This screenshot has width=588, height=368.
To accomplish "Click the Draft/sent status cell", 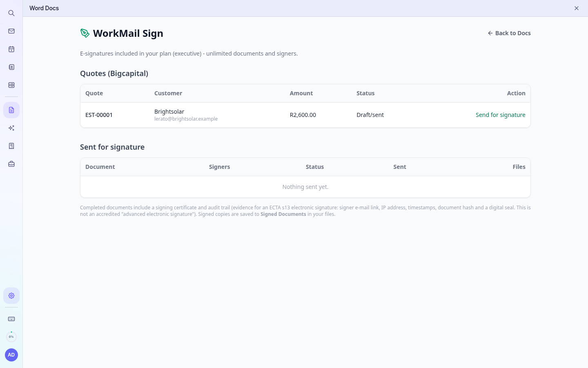I will coord(370,115).
